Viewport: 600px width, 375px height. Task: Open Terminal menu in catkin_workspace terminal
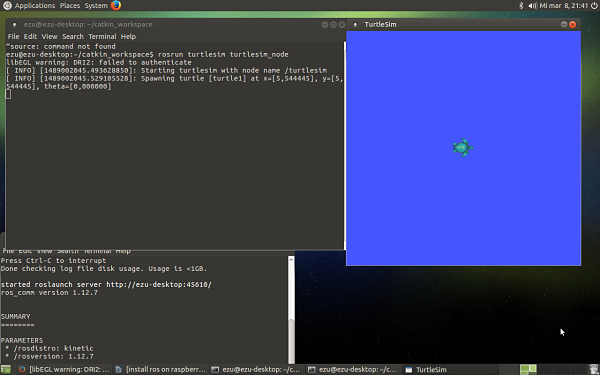pyautogui.click(x=102, y=36)
